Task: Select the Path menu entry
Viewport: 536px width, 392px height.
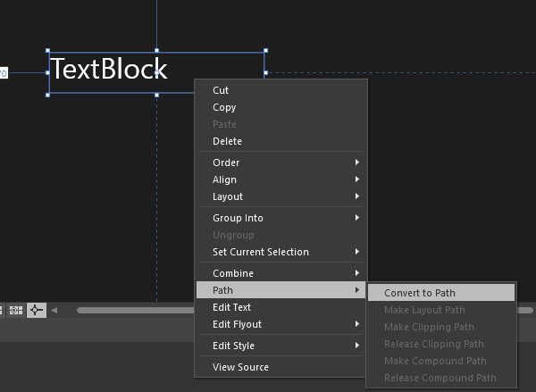Action: click(x=281, y=290)
